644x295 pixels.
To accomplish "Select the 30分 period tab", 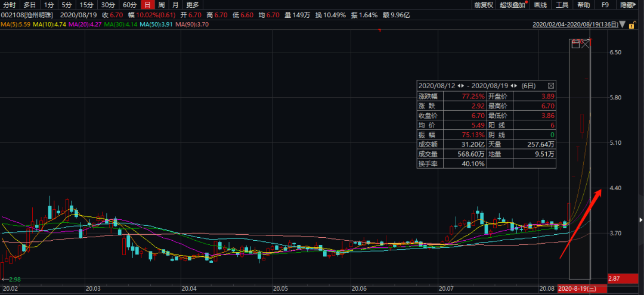I will [x=107, y=5].
